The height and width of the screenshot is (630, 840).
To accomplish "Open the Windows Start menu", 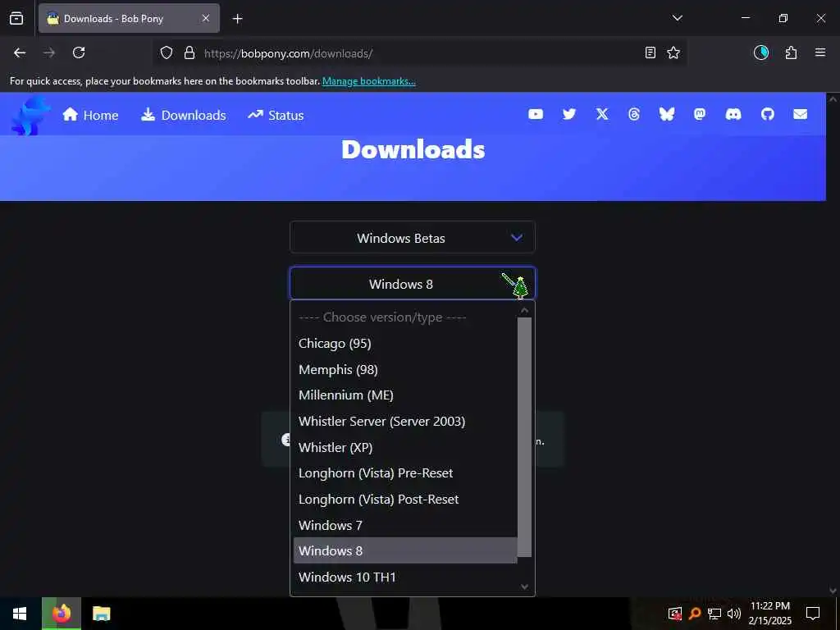I will click(x=20, y=614).
